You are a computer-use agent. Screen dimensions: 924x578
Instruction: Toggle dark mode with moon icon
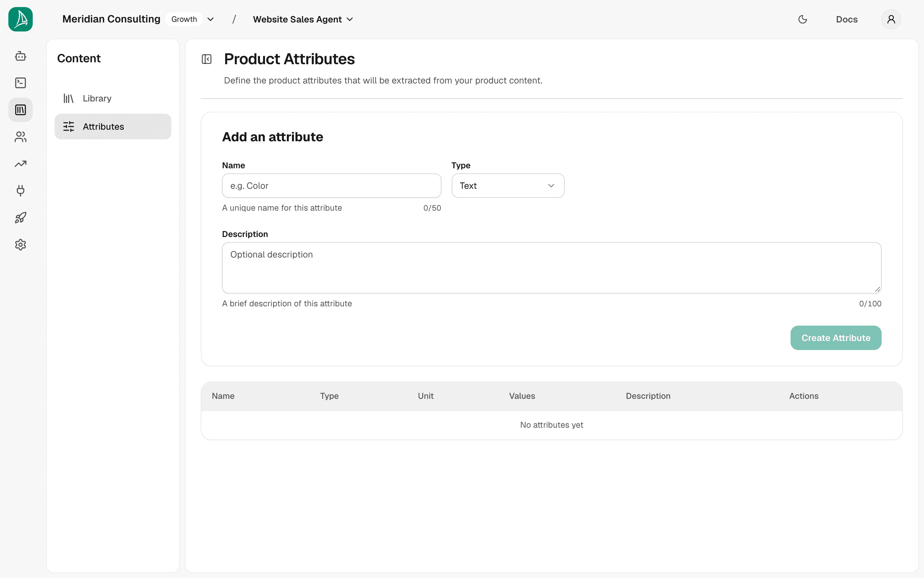click(x=803, y=19)
